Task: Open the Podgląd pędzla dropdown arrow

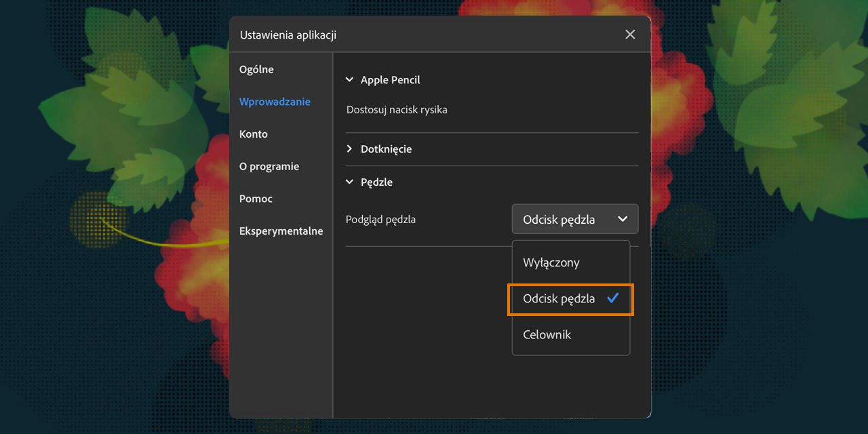Action: pyautogui.click(x=622, y=219)
